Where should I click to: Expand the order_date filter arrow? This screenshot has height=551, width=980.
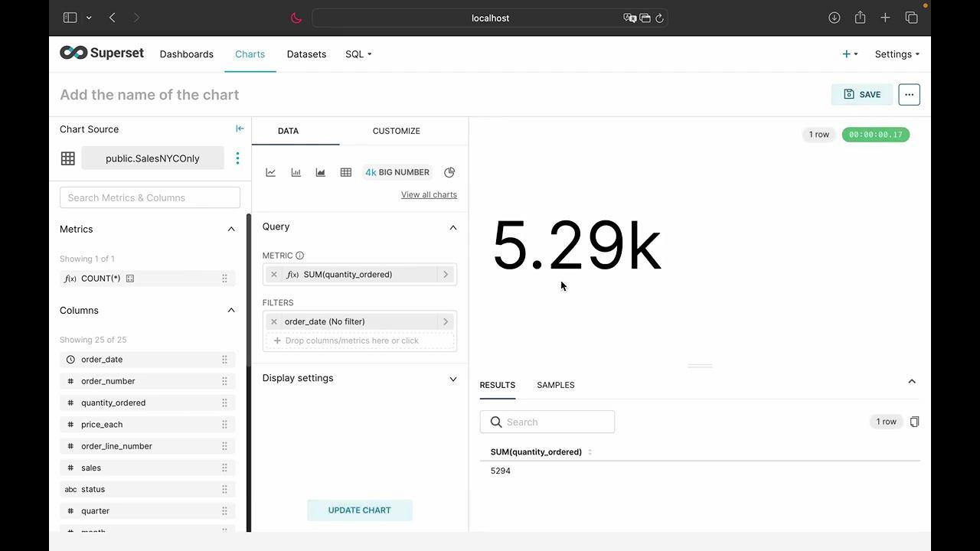pyautogui.click(x=446, y=321)
